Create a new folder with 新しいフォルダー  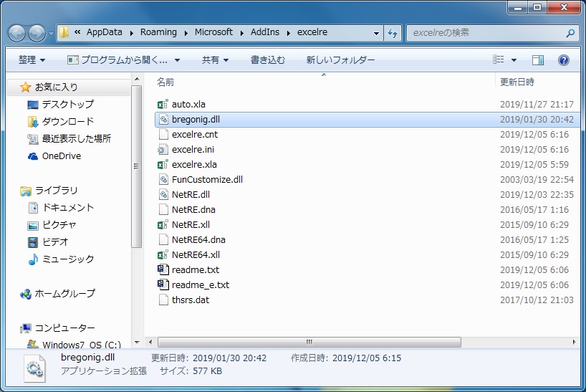[340, 60]
